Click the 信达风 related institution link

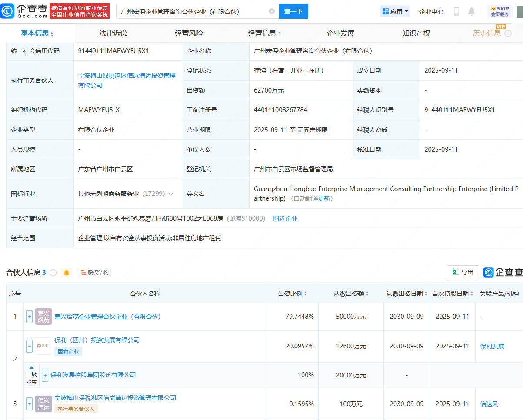pyautogui.click(x=489, y=403)
